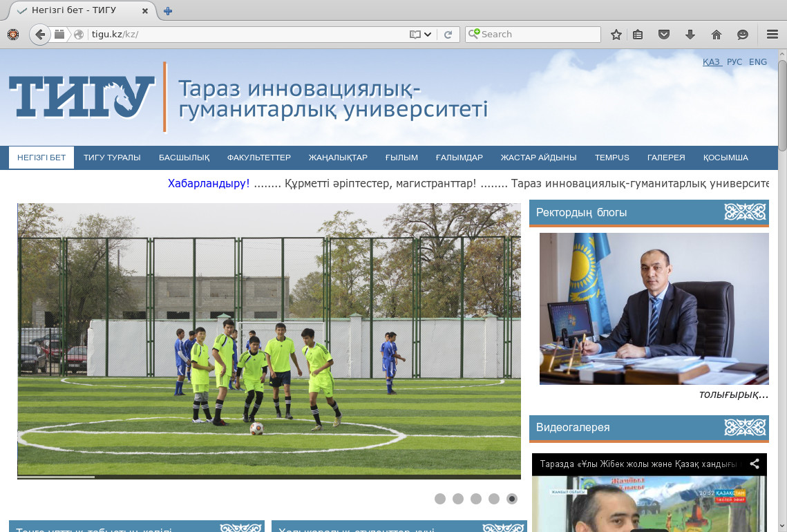
Task: Bookmark this page with the star icon
Action: (616, 34)
